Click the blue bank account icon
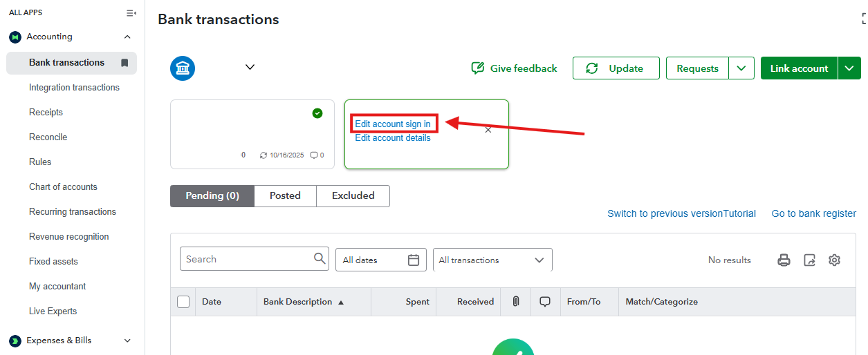The width and height of the screenshot is (868, 355). coord(183,68)
